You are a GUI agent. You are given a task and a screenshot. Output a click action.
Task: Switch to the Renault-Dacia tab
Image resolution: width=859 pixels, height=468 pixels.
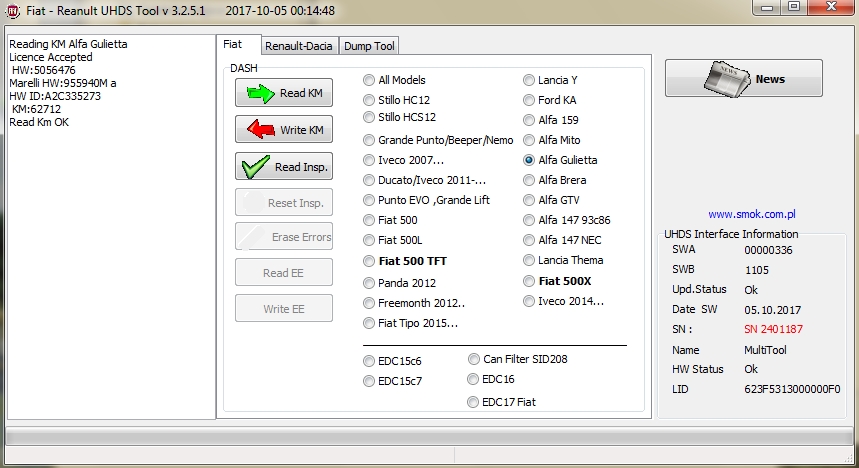(299, 46)
